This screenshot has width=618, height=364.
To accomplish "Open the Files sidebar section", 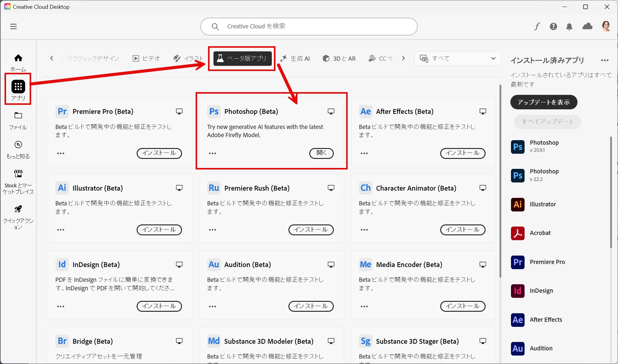I will point(18,116).
